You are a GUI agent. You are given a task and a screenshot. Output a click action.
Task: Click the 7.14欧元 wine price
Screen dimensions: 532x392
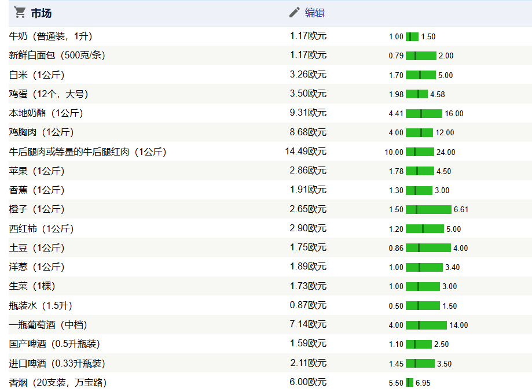pos(308,324)
